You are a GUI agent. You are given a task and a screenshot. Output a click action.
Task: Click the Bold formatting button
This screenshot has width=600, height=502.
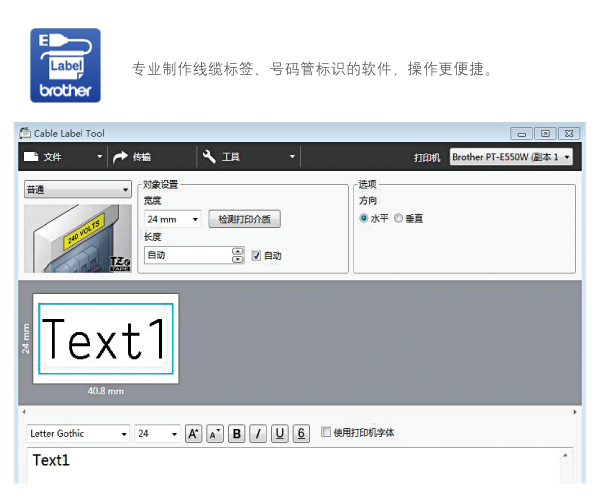pyautogui.click(x=237, y=433)
